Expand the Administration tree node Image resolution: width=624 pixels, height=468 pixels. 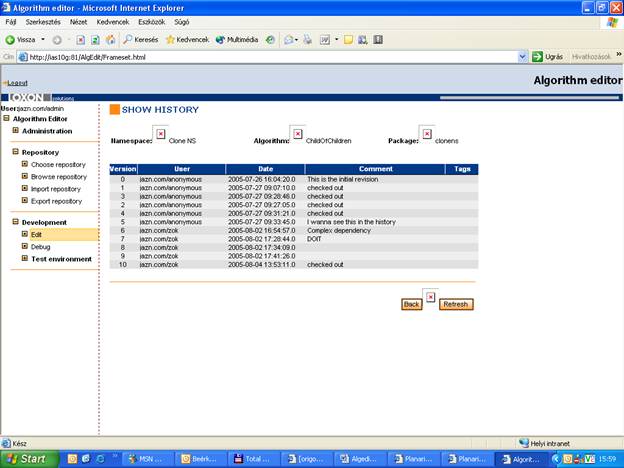pyautogui.click(x=15, y=131)
